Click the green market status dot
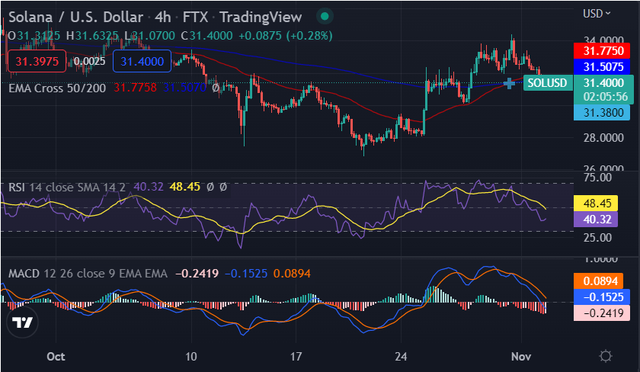The width and height of the screenshot is (640, 372). click(x=325, y=16)
